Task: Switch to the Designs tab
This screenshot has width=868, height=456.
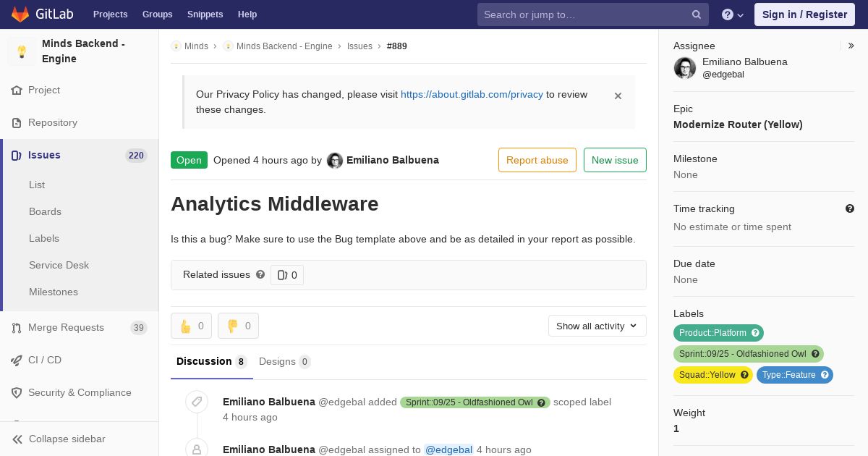Action: 284,361
